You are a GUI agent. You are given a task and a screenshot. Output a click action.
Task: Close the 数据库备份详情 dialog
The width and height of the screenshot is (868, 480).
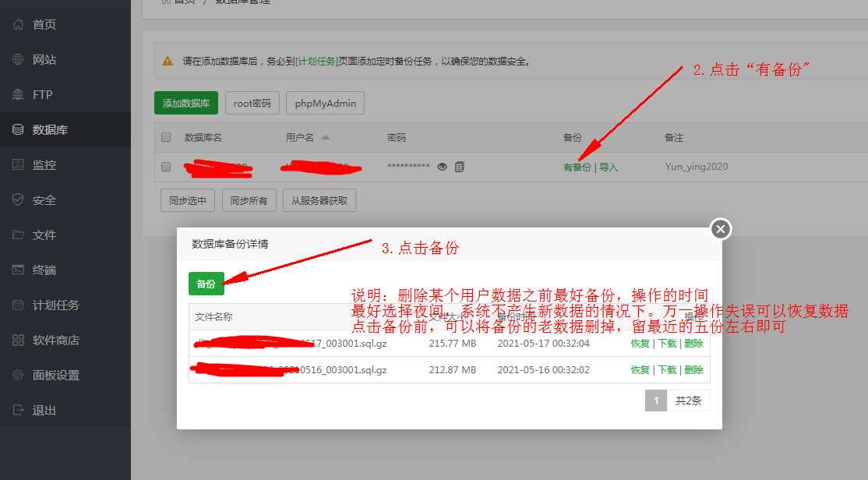(720, 228)
